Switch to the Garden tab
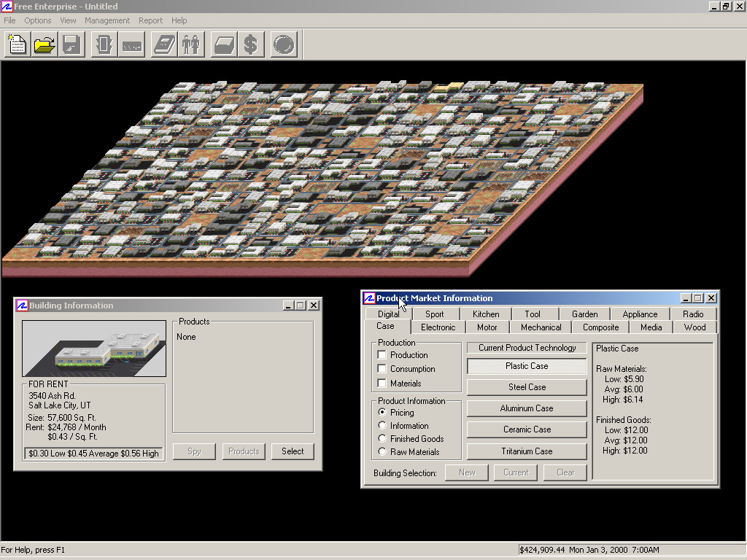Image resolution: width=747 pixels, height=560 pixels. [x=584, y=314]
